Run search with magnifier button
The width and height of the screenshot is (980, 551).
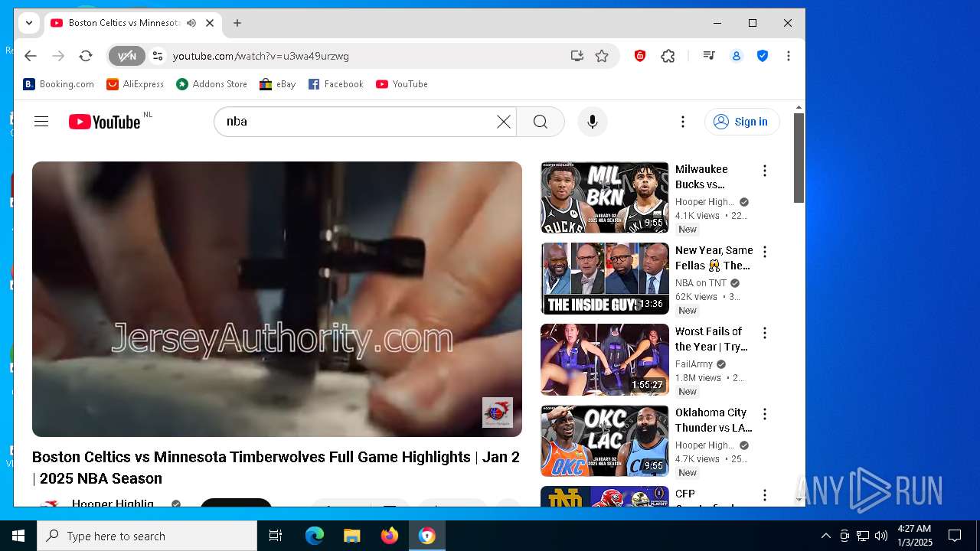click(x=541, y=122)
